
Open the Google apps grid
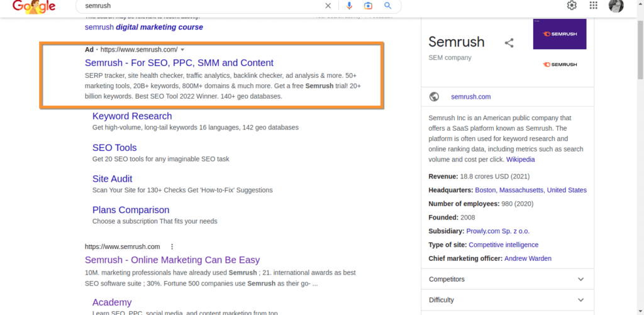click(593, 5)
